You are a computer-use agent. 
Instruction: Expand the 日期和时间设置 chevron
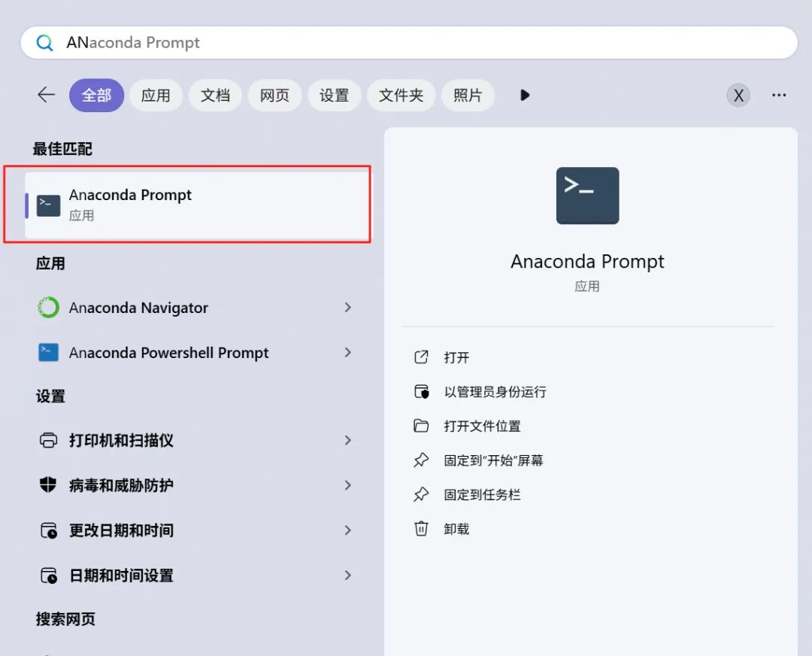pos(347,576)
